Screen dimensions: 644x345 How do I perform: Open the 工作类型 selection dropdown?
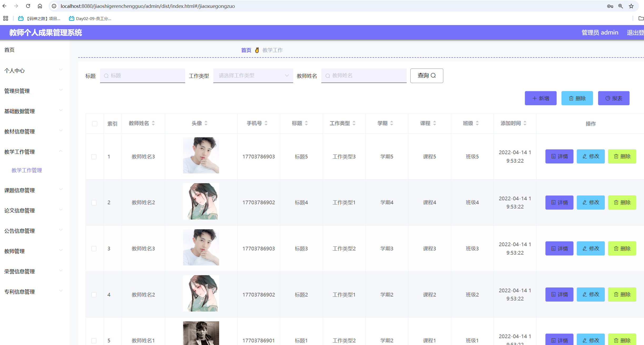(253, 76)
